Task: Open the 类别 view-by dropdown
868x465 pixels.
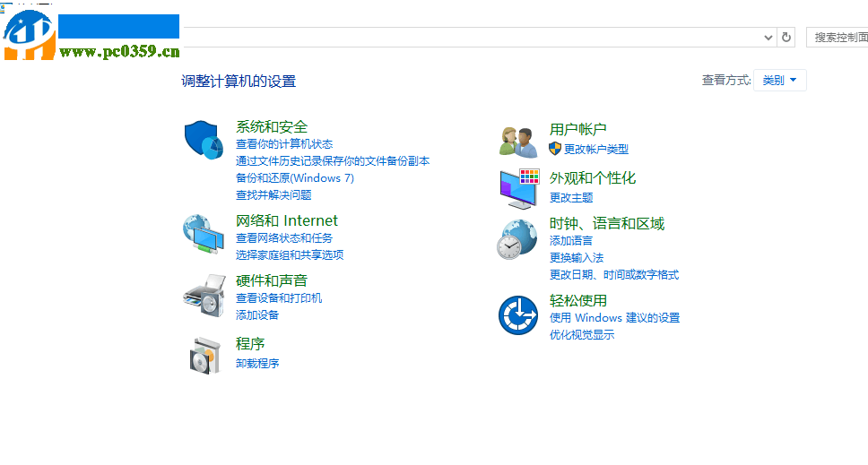Action: click(779, 80)
